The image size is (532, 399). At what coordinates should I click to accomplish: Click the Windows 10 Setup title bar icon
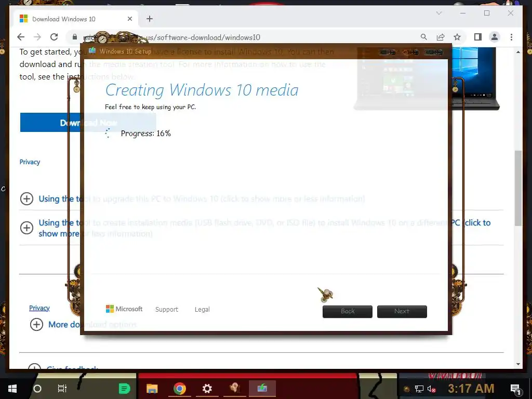pos(92,51)
